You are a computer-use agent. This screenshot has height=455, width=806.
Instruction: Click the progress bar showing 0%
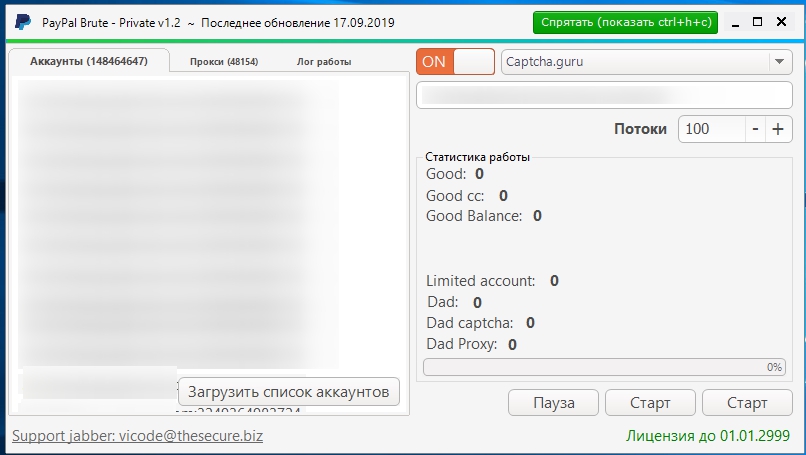click(604, 367)
